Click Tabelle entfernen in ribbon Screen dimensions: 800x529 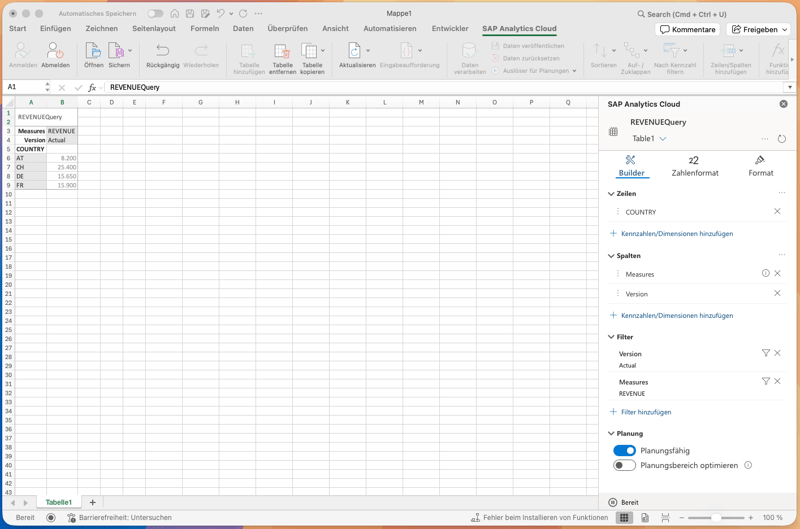tap(282, 58)
